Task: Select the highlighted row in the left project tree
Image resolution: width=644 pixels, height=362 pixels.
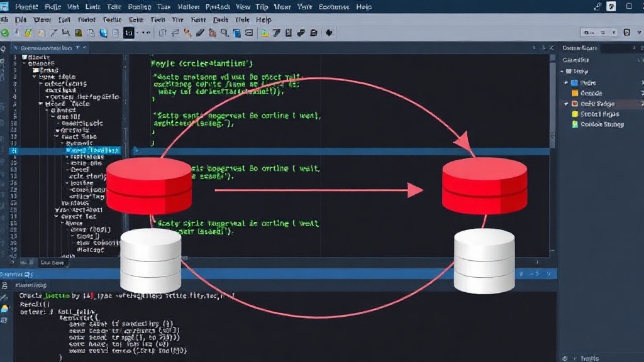Action: (x=65, y=151)
